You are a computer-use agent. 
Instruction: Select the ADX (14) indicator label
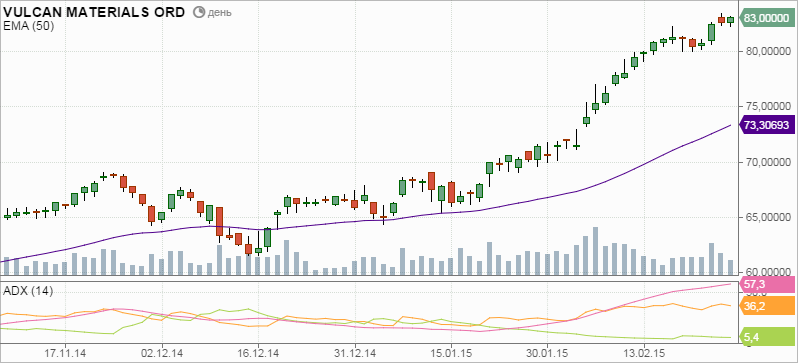(x=28, y=291)
